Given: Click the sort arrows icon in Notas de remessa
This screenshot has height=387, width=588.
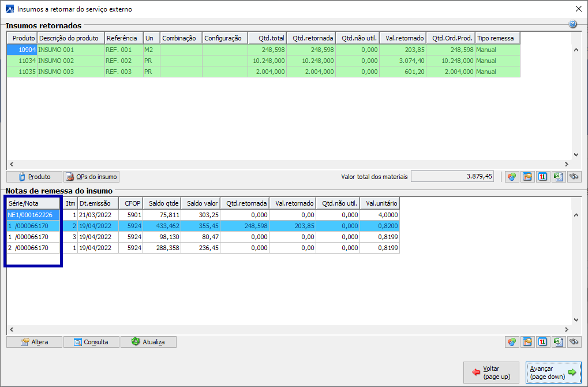Looking at the screenshot, I should click(x=542, y=342).
